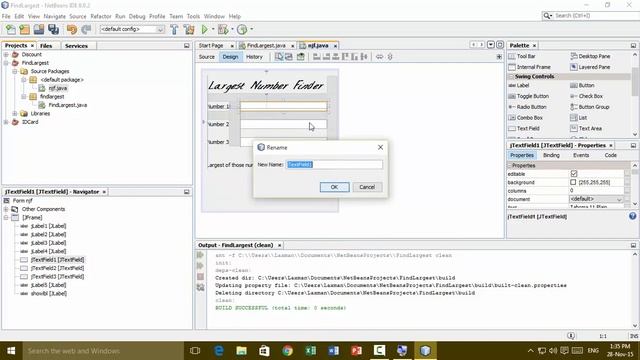640x360 pixels.
Task: Toggle the editable property checkbox
Action: coord(574,174)
